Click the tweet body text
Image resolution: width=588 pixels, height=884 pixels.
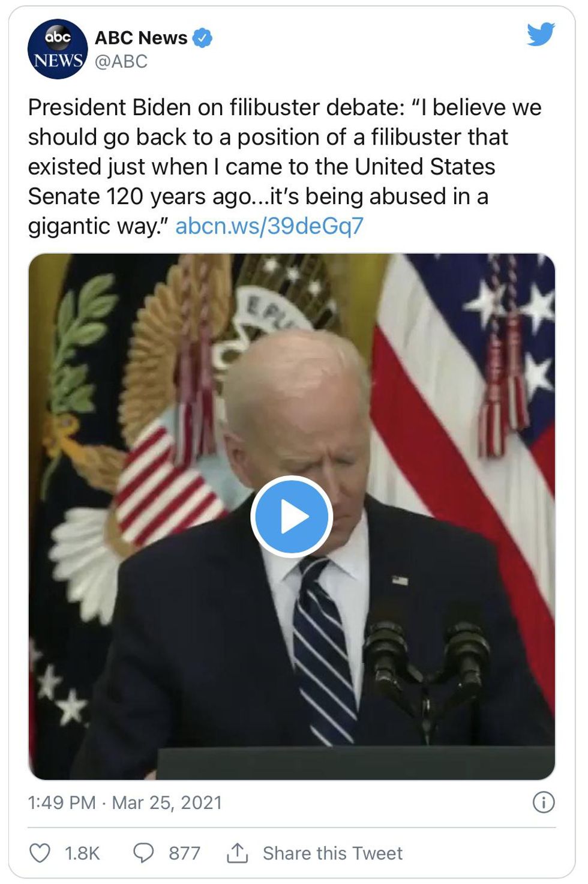(284, 166)
